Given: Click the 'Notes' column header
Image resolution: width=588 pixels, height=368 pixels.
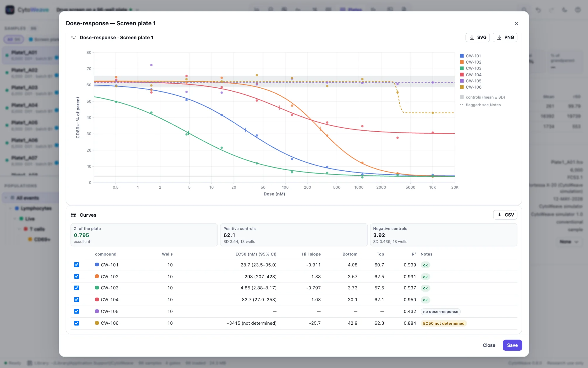Looking at the screenshot, I should pyautogui.click(x=426, y=254).
